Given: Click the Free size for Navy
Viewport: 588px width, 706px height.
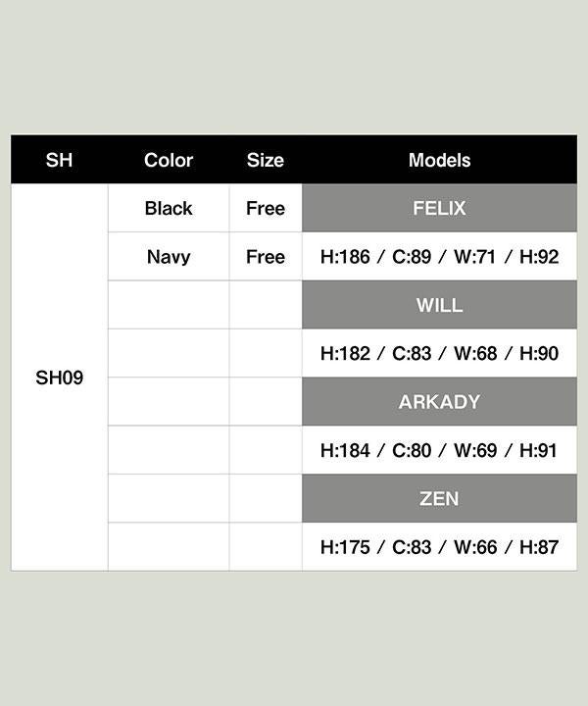Looking at the screenshot, I should tap(266, 257).
